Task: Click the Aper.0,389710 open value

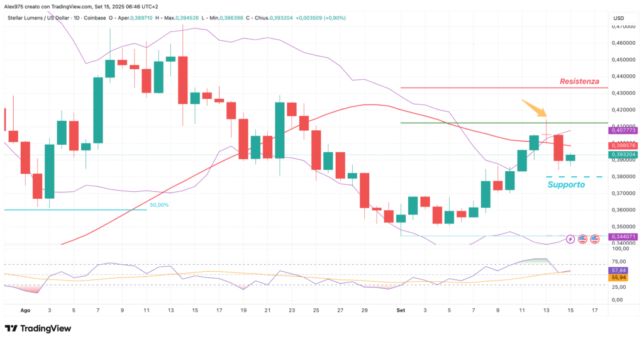Action: (135, 18)
